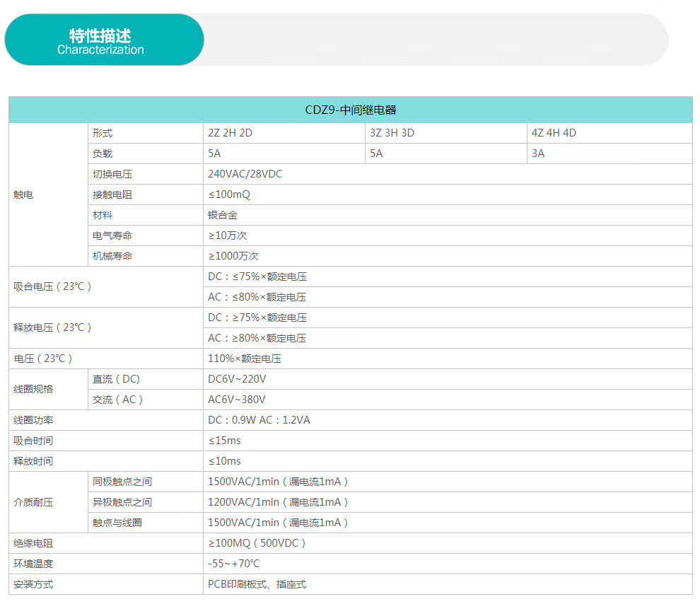Click the AC6V~380V coil spec value
Viewport: 700px width, 616px height.
click(x=237, y=400)
